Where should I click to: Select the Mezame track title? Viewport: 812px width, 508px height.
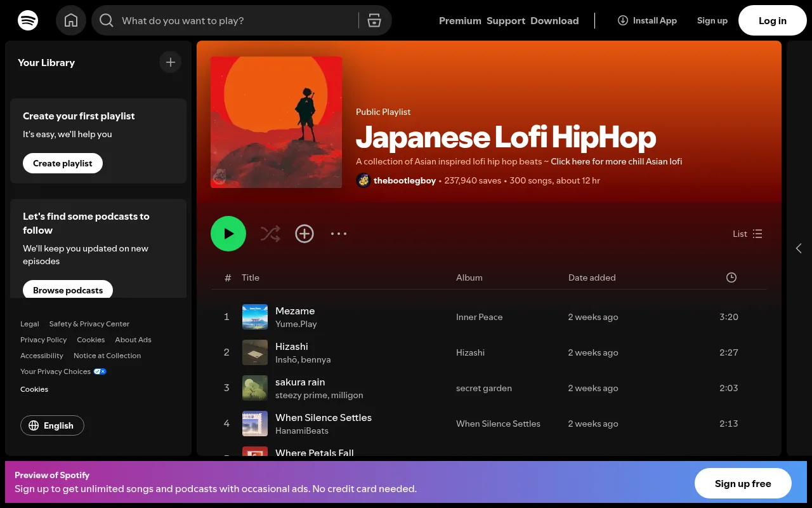tap(295, 311)
